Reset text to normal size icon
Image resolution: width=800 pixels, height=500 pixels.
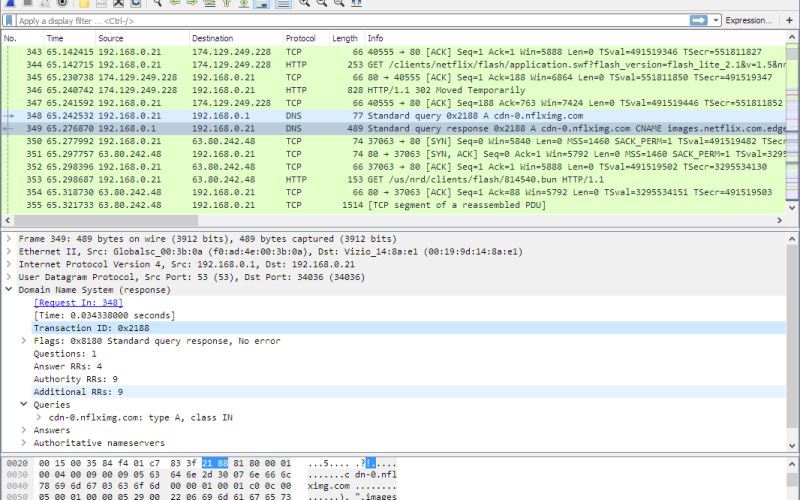pyautogui.click(x=339, y=3)
